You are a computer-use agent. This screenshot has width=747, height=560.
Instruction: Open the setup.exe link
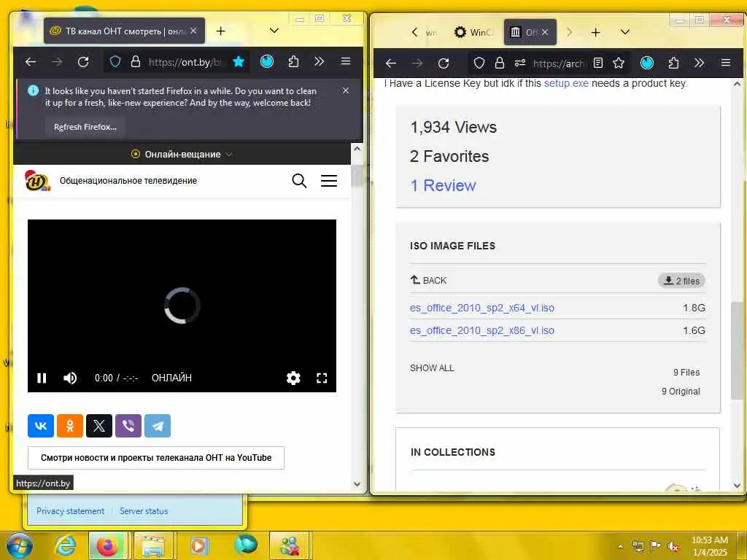[x=566, y=83]
